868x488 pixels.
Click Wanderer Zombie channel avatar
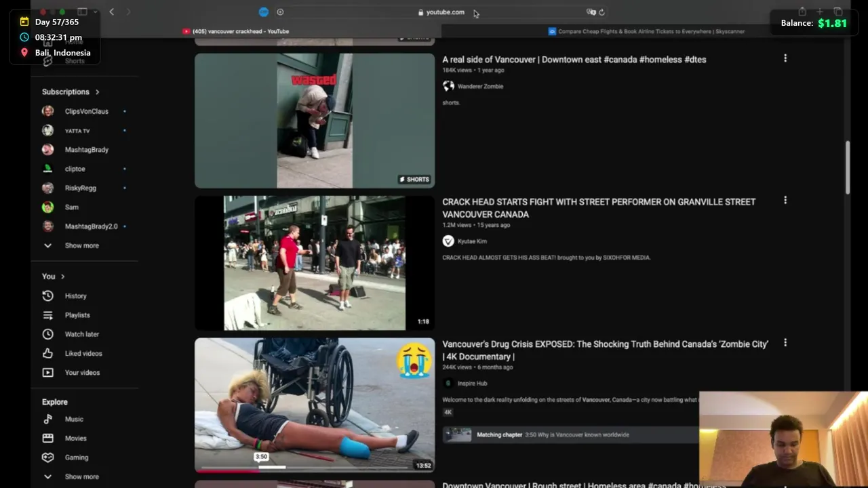pyautogui.click(x=448, y=86)
